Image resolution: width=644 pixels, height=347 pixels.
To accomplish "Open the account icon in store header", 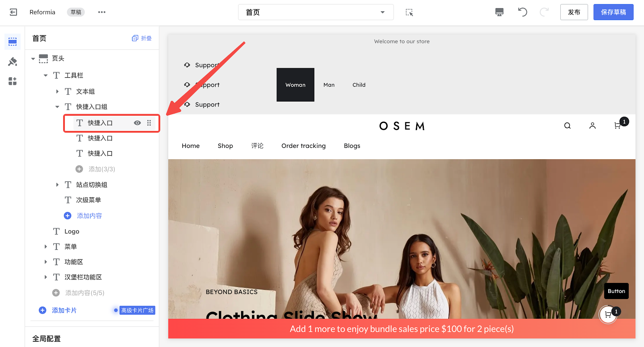I will click(x=592, y=126).
